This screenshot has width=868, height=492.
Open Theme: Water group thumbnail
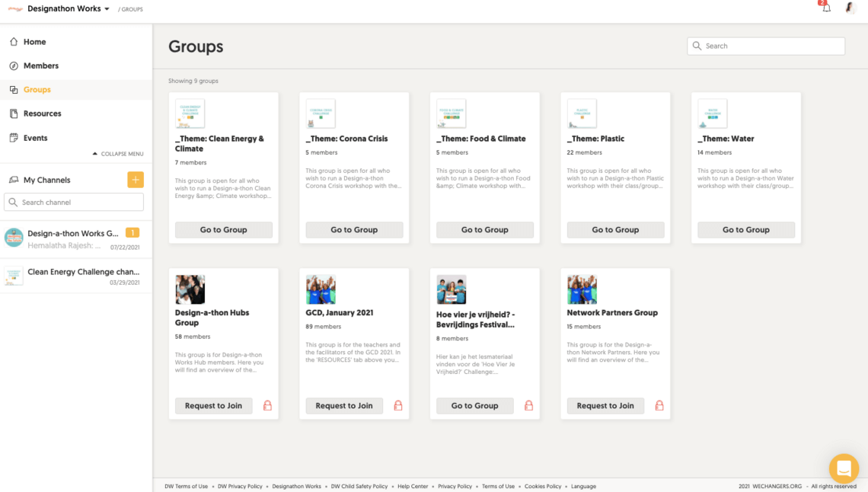pyautogui.click(x=713, y=113)
